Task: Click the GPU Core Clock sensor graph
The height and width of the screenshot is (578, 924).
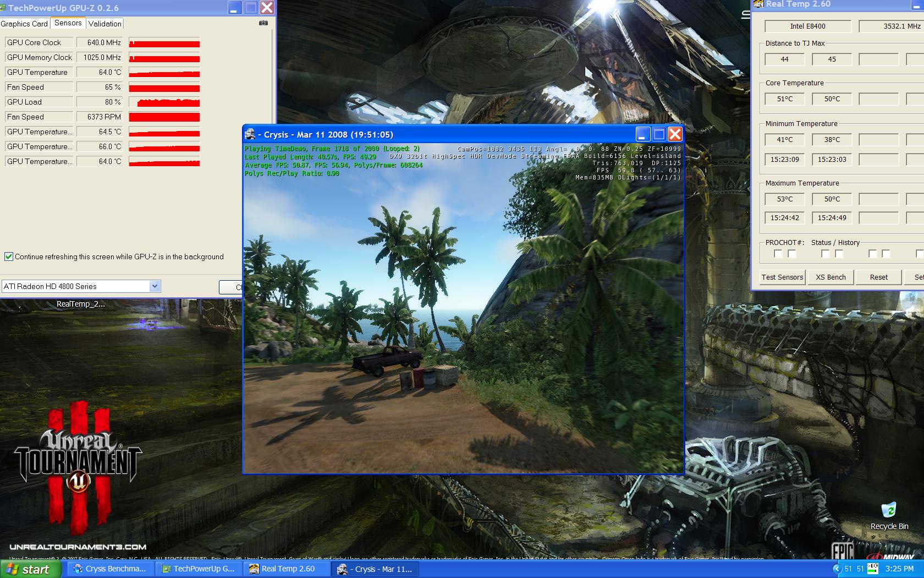Action: 164,42
